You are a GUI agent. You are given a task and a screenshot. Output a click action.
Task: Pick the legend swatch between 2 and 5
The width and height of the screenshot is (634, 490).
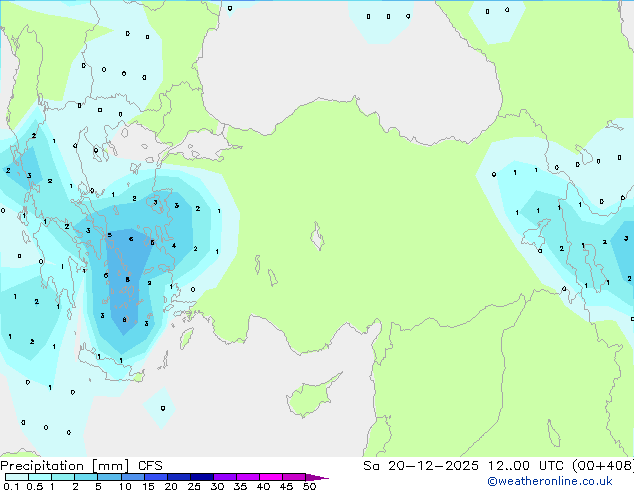(x=86, y=477)
